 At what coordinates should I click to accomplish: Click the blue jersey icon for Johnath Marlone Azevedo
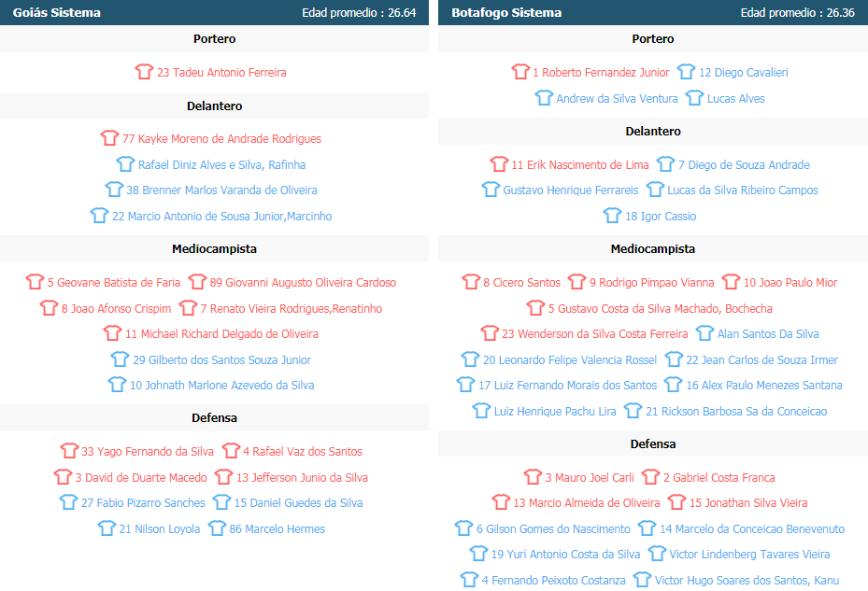pyautogui.click(x=117, y=385)
